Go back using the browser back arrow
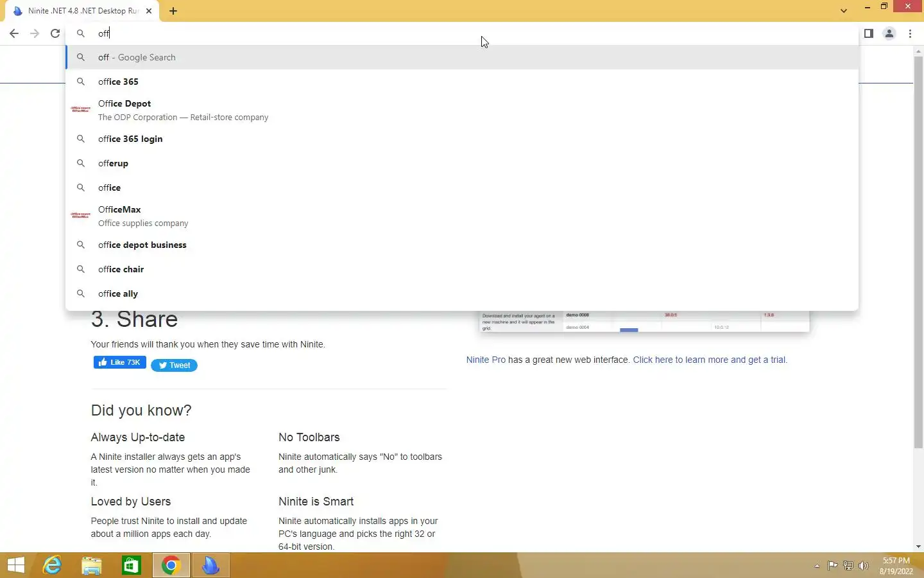The width and height of the screenshot is (924, 578). click(x=14, y=33)
